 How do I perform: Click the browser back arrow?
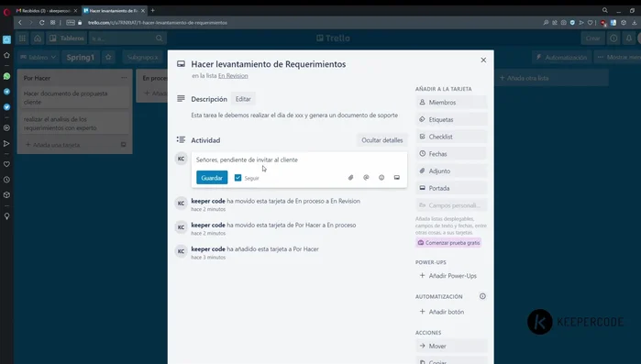[x=20, y=23]
